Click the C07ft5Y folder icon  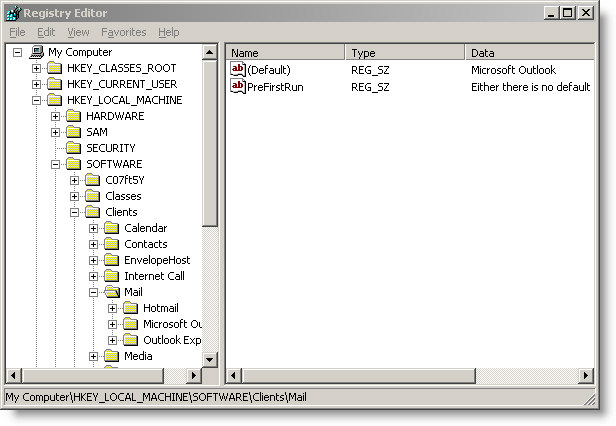[93, 180]
